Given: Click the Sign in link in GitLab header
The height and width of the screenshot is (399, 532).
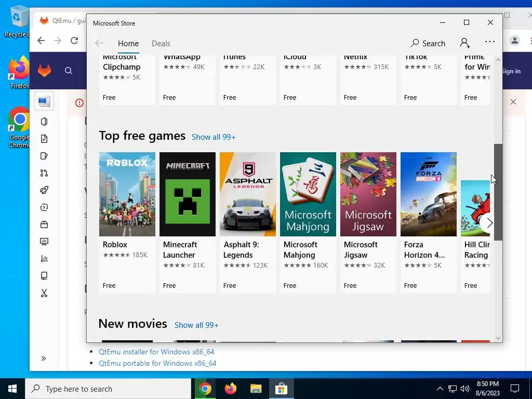Looking at the screenshot, I should pos(512,71).
